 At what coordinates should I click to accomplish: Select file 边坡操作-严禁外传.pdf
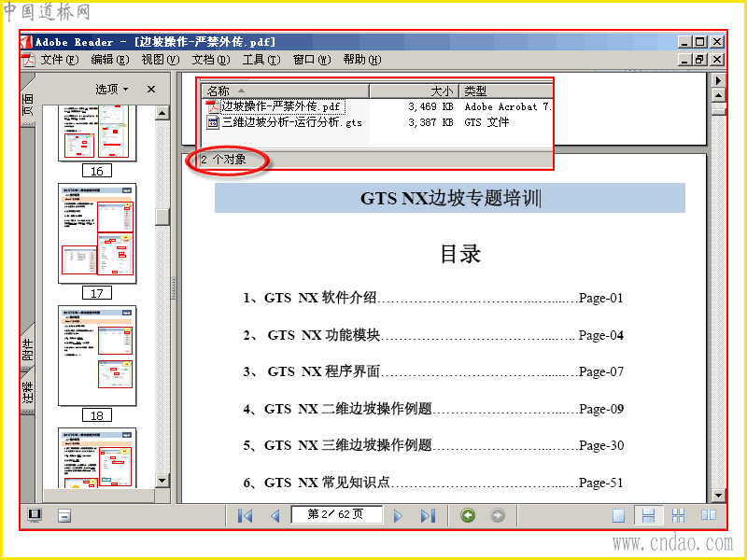[x=283, y=106]
